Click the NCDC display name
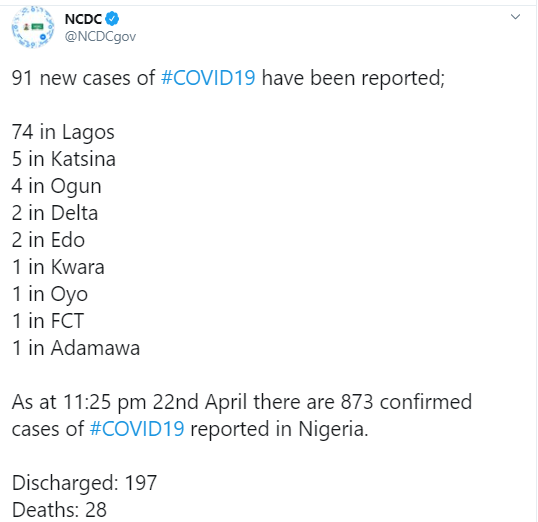 pos(83,19)
